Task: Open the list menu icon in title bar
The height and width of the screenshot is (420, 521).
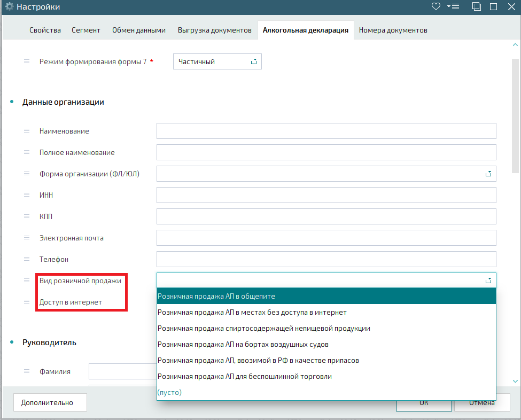Action: (x=454, y=7)
